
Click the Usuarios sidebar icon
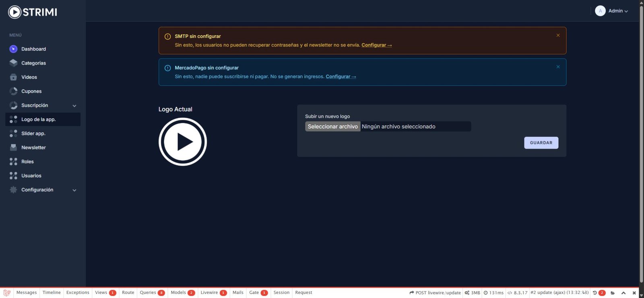pos(13,176)
